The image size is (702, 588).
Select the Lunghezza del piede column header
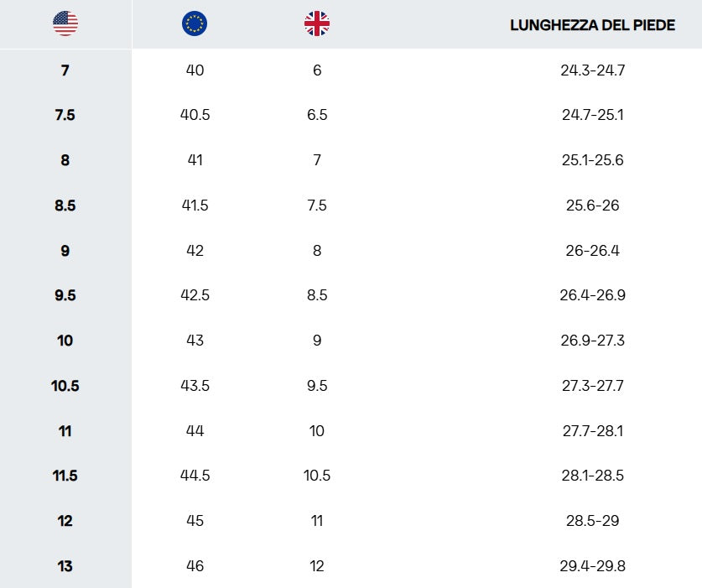click(x=592, y=25)
